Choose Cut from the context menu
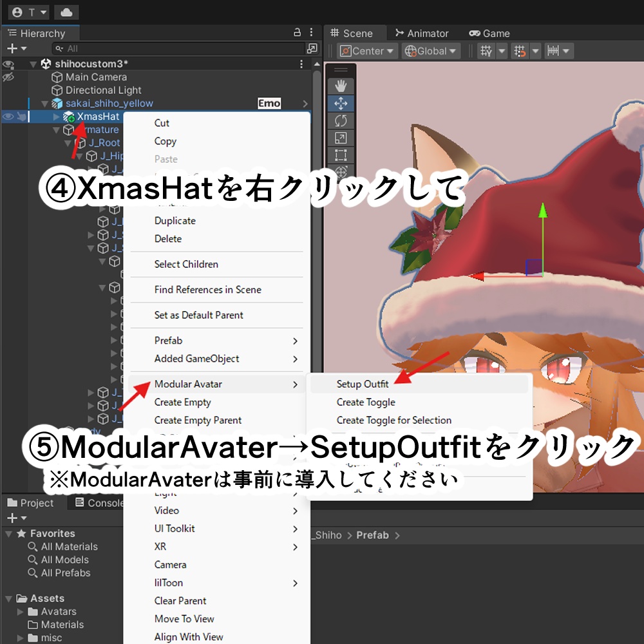This screenshot has width=644, height=644. point(162,123)
